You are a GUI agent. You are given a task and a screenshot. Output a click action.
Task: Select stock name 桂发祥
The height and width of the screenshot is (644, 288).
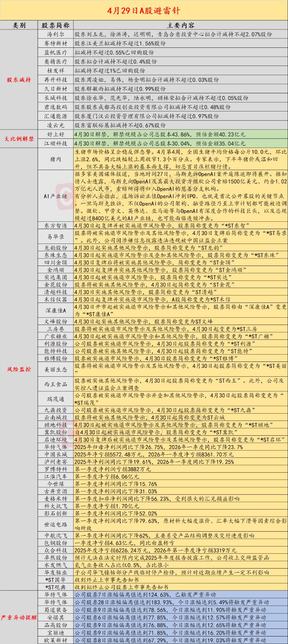tap(56, 71)
